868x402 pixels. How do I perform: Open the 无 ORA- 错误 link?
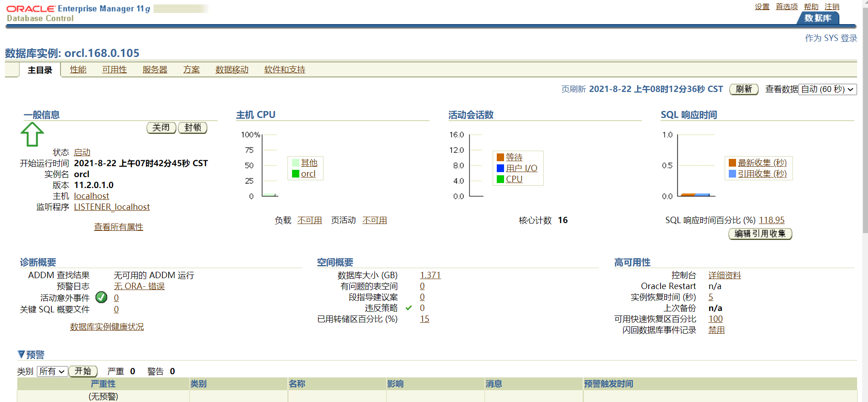[139, 286]
